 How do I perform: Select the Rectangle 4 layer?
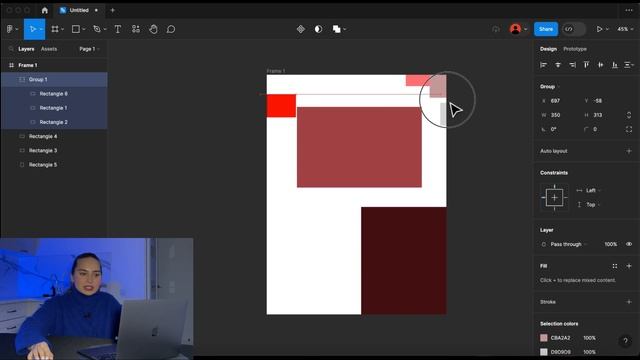[x=54, y=136]
